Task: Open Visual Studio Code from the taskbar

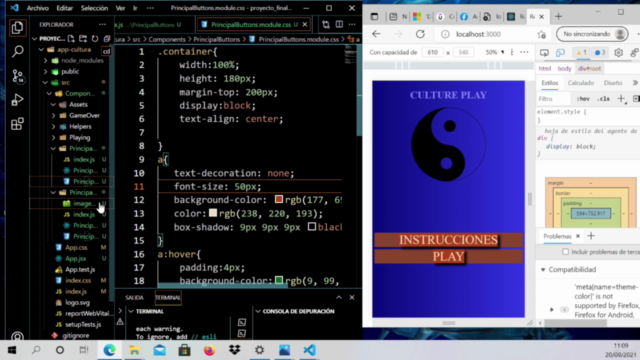Action: click(x=309, y=350)
